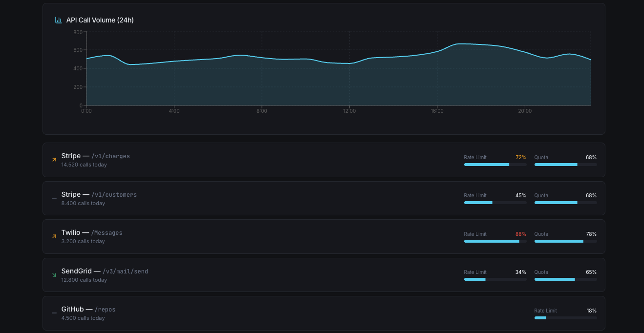644x333 pixels.
Task: Click the bar chart icon beside API Call Volume
Action: 58,20
